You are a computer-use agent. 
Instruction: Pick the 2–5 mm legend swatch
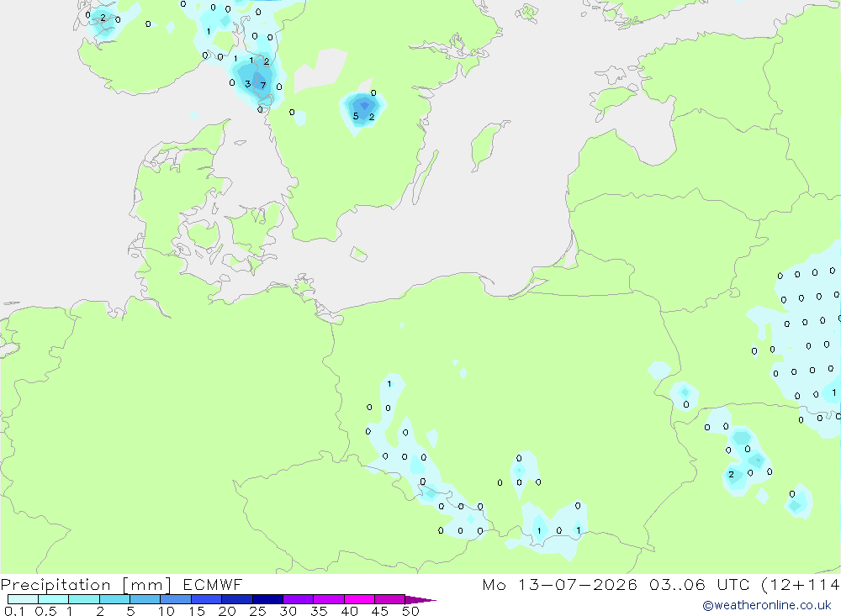tap(114, 599)
